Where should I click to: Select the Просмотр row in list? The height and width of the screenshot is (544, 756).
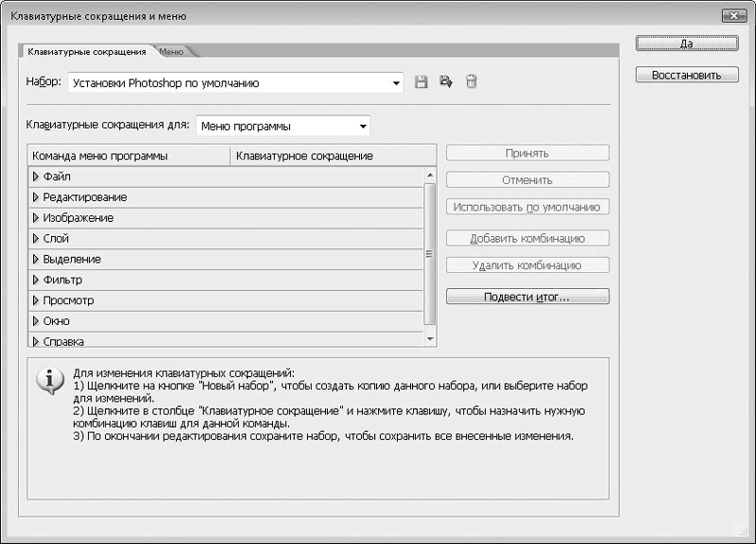pyautogui.click(x=68, y=300)
